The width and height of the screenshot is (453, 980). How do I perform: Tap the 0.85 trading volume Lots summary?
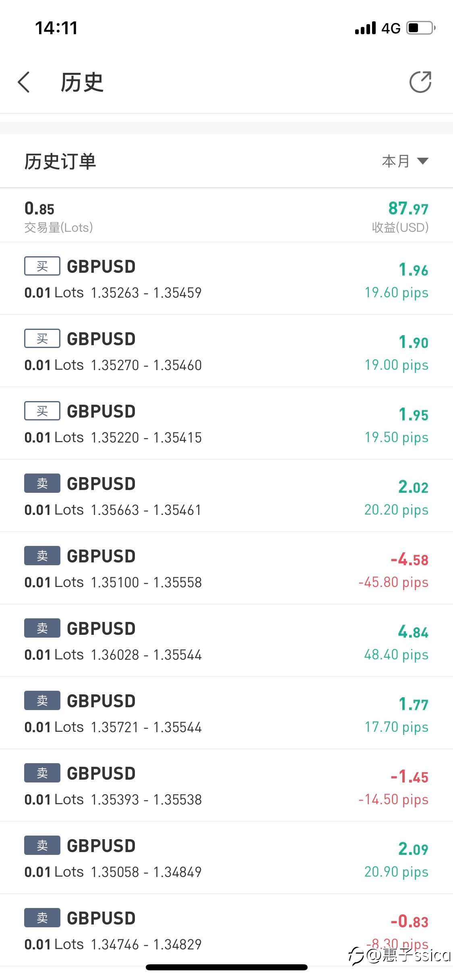click(x=39, y=209)
